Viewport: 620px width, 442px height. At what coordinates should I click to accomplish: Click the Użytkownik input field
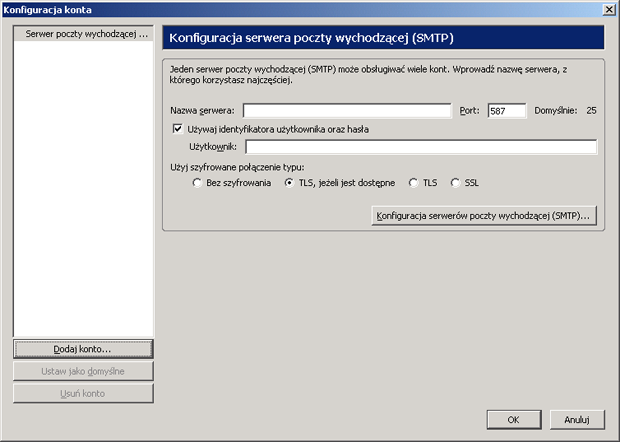click(420, 147)
